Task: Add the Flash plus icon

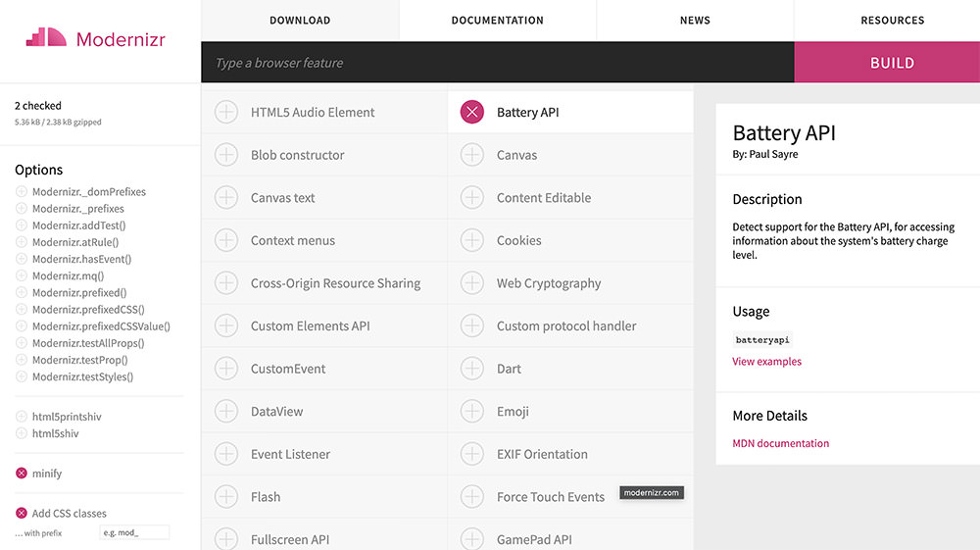Action: tap(226, 497)
